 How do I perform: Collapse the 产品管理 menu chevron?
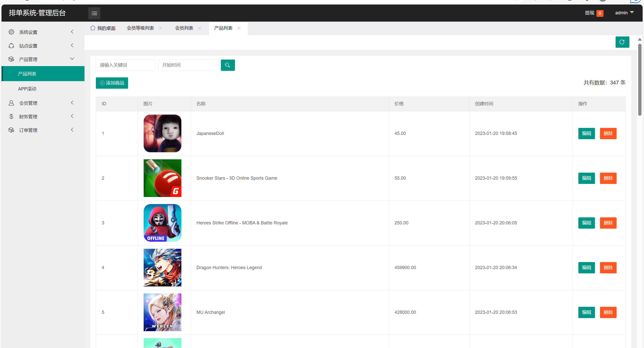[x=72, y=59]
